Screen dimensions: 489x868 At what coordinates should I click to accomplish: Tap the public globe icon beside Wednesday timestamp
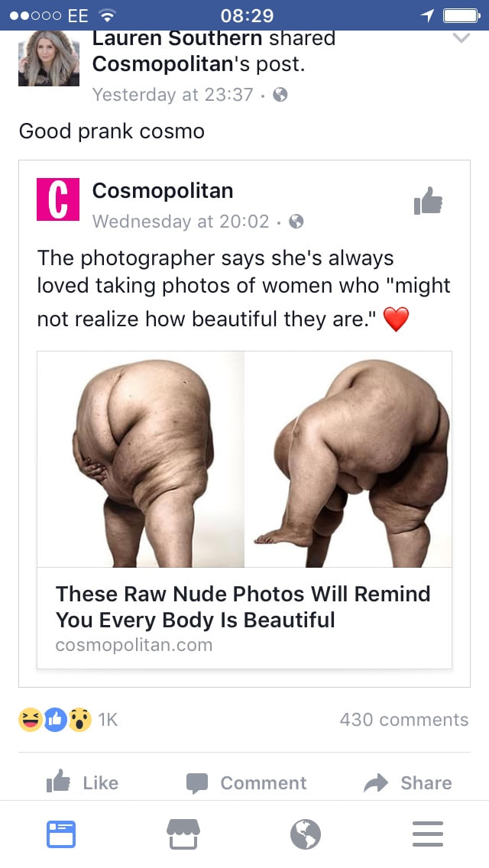coord(296,222)
